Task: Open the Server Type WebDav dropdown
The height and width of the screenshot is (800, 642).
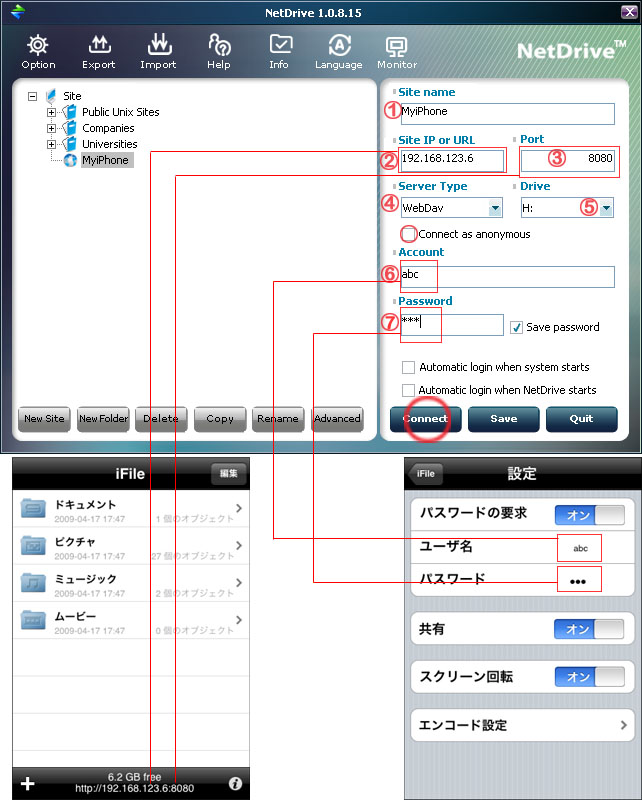Action: click(x=495, y=208)
